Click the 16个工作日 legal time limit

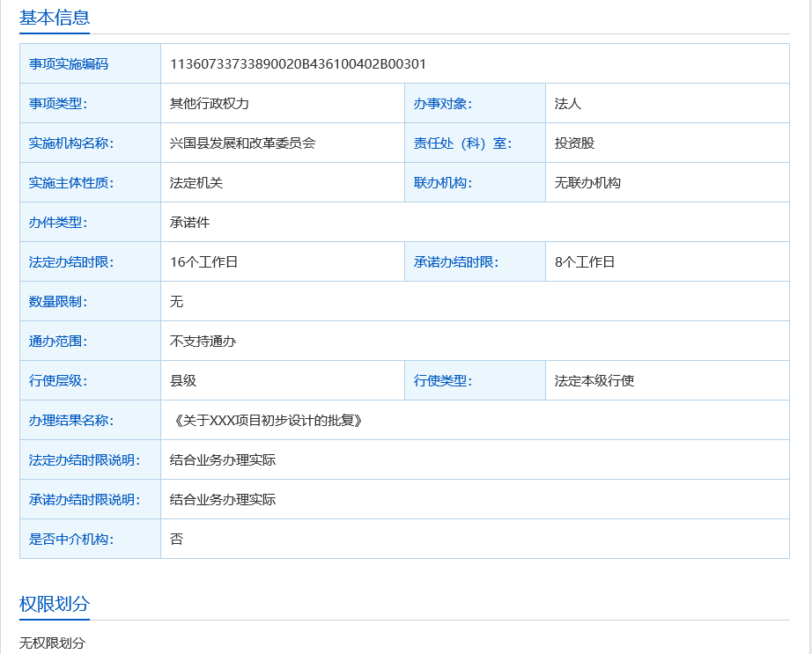click(203, 261)
